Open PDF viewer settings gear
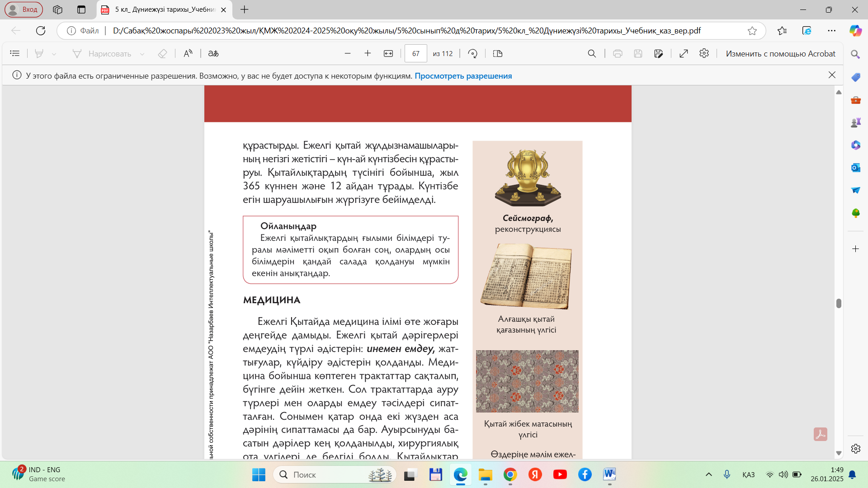This screenshot has height=488, width=868. [704, 53]
